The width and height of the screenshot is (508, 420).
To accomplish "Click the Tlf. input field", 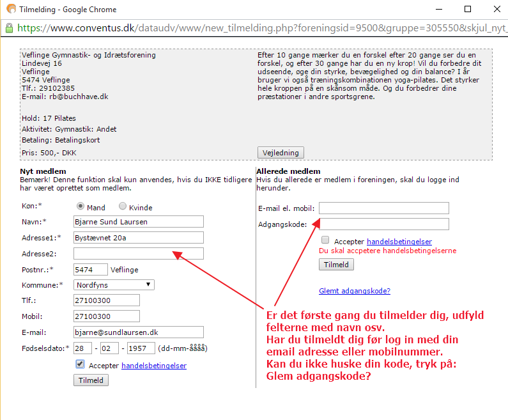I will (107, 300).
